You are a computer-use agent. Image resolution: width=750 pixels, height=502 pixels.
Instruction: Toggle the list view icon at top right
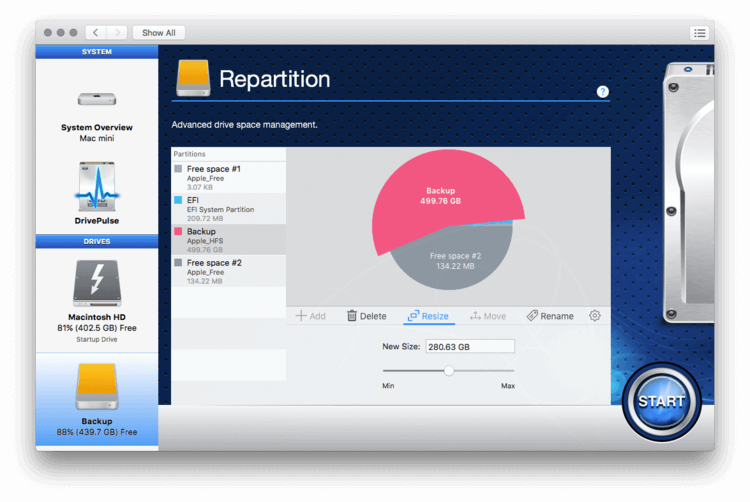(699, 33)
